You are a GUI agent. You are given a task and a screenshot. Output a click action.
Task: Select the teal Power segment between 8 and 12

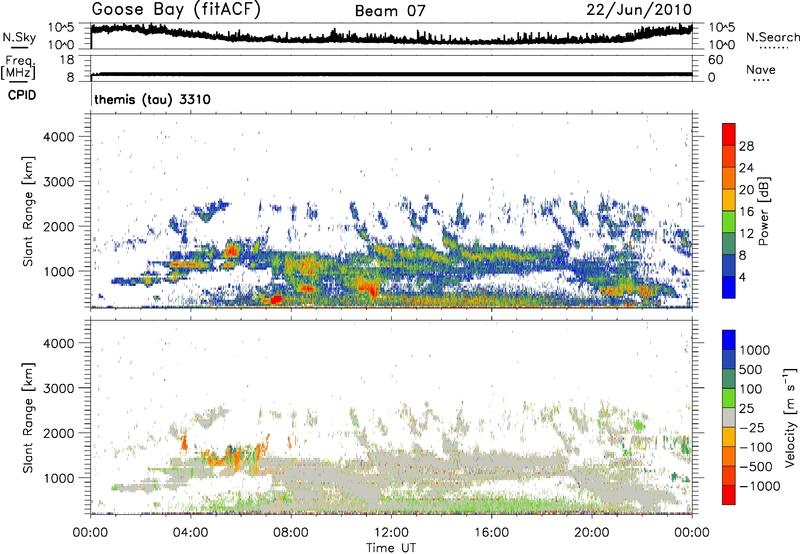coord(729,243)
